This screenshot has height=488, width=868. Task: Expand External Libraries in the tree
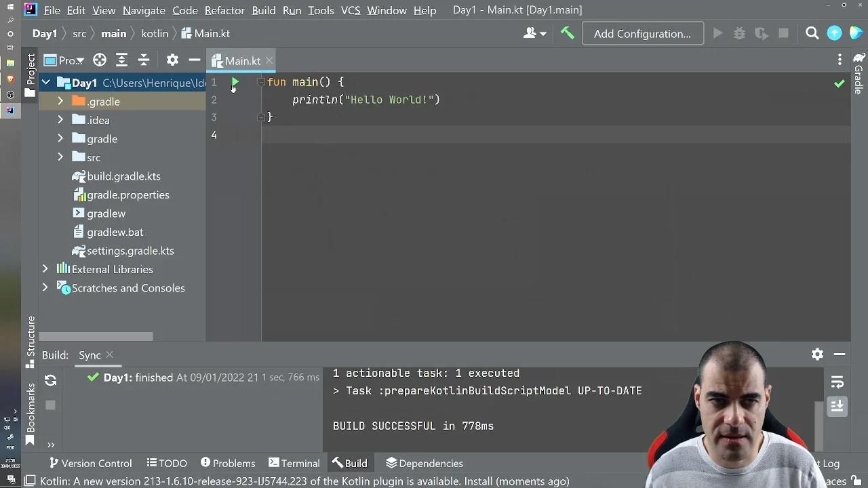45,269
